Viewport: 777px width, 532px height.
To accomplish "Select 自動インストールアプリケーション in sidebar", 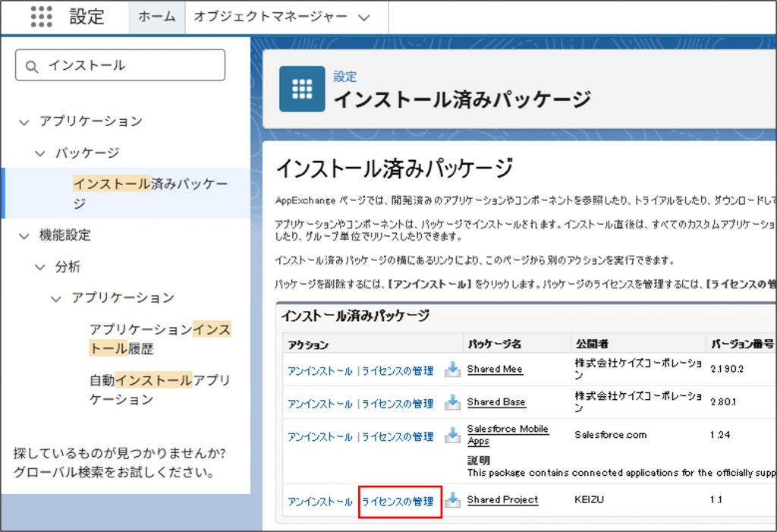I will pos(159,389).
